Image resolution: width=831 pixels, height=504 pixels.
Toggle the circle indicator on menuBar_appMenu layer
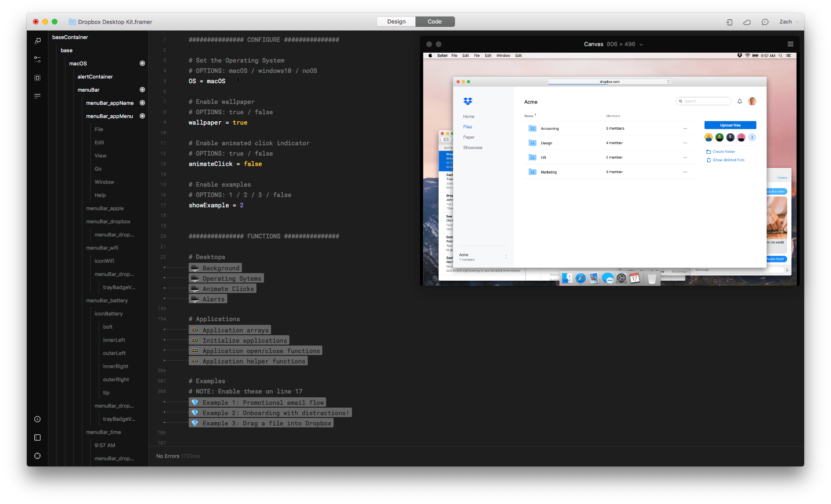pyautogui.click(x=142, y=116)
